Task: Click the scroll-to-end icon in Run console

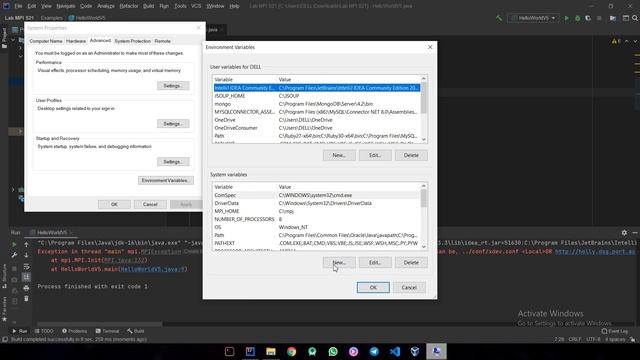Action: click(x=27, y=277)
